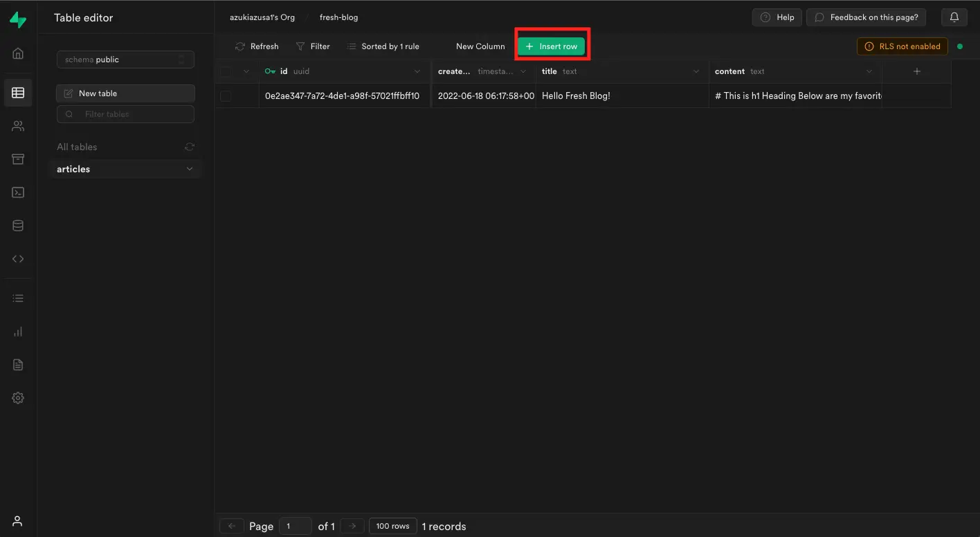
Task: Open the Logs list icon
Action: [x=18, y=298]
